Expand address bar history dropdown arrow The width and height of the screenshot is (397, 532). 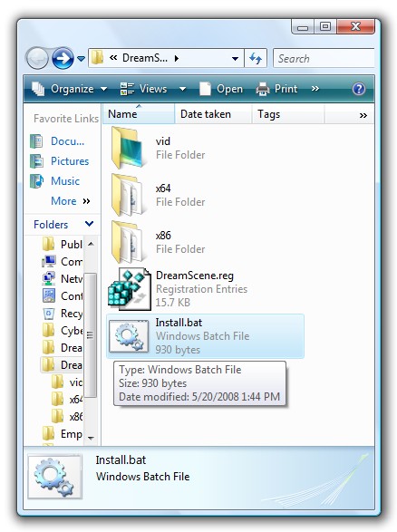[235, 59]
